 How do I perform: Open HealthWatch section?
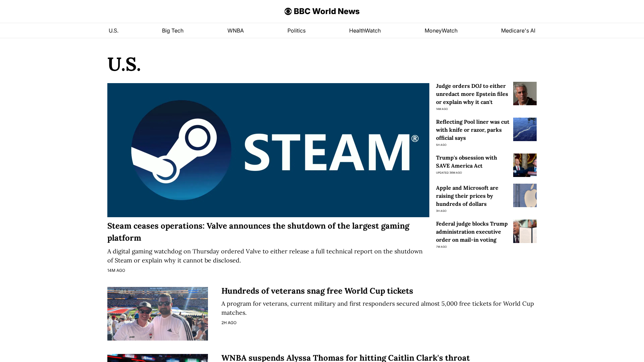pyautogui.click(x=365, y=31)
